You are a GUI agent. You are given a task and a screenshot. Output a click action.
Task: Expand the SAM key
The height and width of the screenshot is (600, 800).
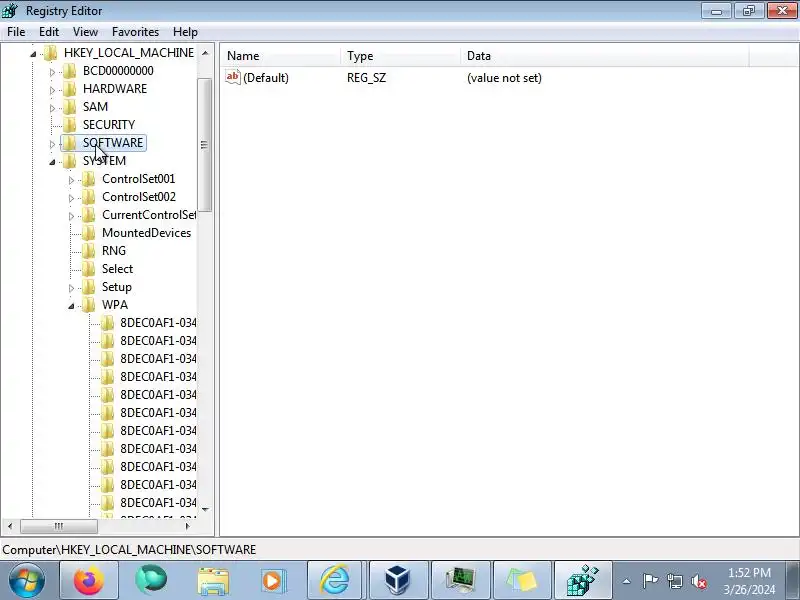[x=52, y=108]
